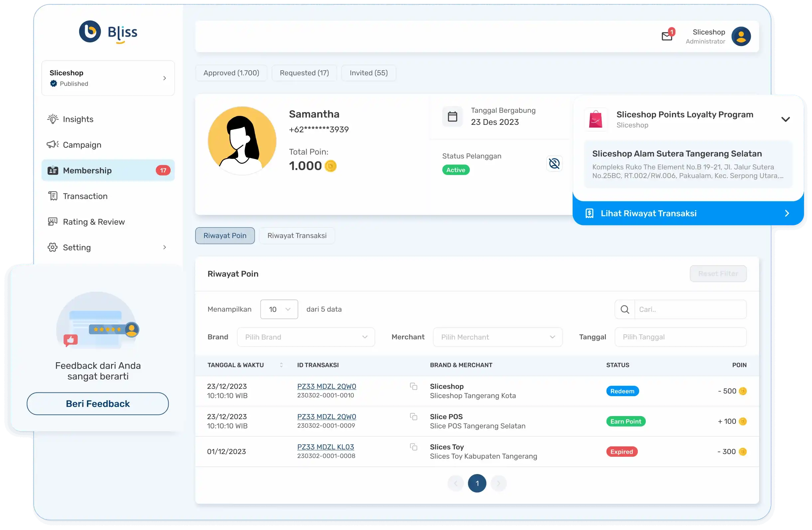Screen dimensions: 812x530
Task: Click the calendar icon beside Tanggal Bergabung
Action: coord(453,117)
